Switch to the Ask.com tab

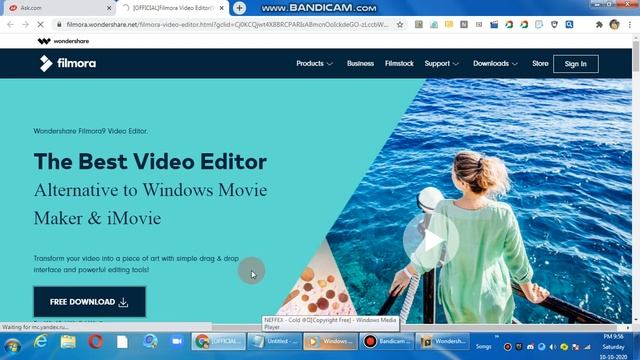pos(59,8)
